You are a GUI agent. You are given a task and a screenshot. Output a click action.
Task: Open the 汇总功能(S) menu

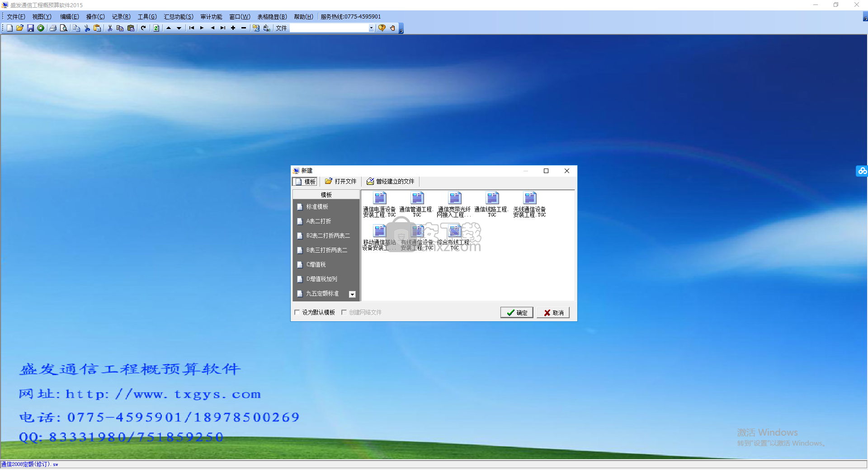pyautogui.click(x=179, y=17)
